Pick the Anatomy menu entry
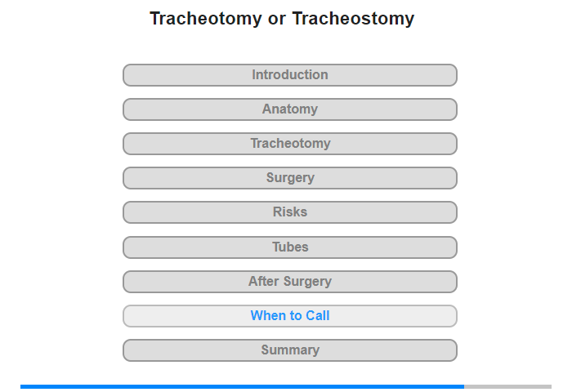Viewport: 572px width, 392px height. pyautogui.click(x=290, y=109)
